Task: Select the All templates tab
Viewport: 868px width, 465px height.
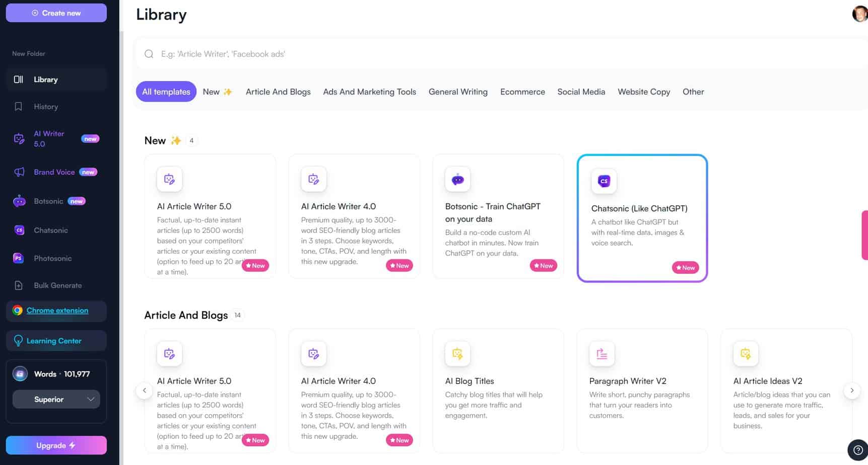Action: (166, 92)
